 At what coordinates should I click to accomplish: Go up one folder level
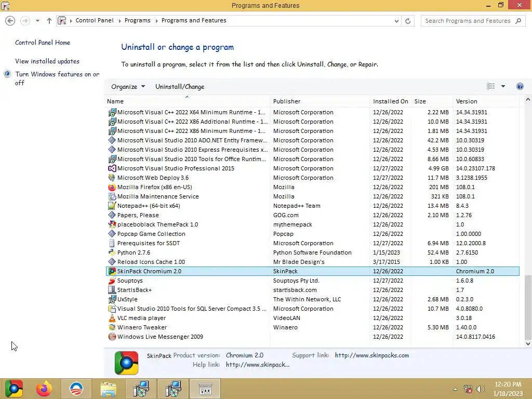(49, 21)
